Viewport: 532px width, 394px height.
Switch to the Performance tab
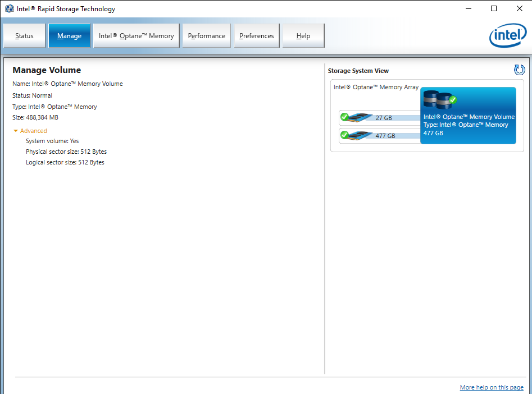click(x=206, y=35)
